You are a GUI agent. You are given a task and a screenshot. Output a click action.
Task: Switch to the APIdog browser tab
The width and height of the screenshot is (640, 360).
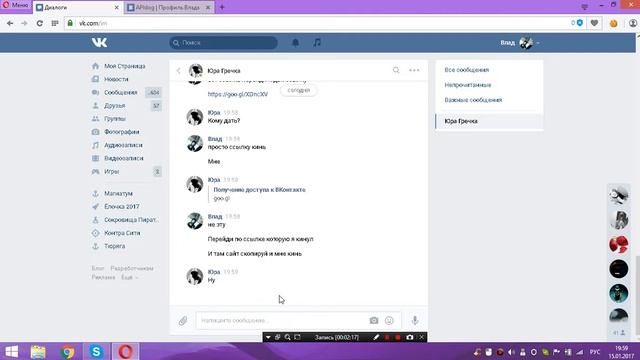pos(169,7)
